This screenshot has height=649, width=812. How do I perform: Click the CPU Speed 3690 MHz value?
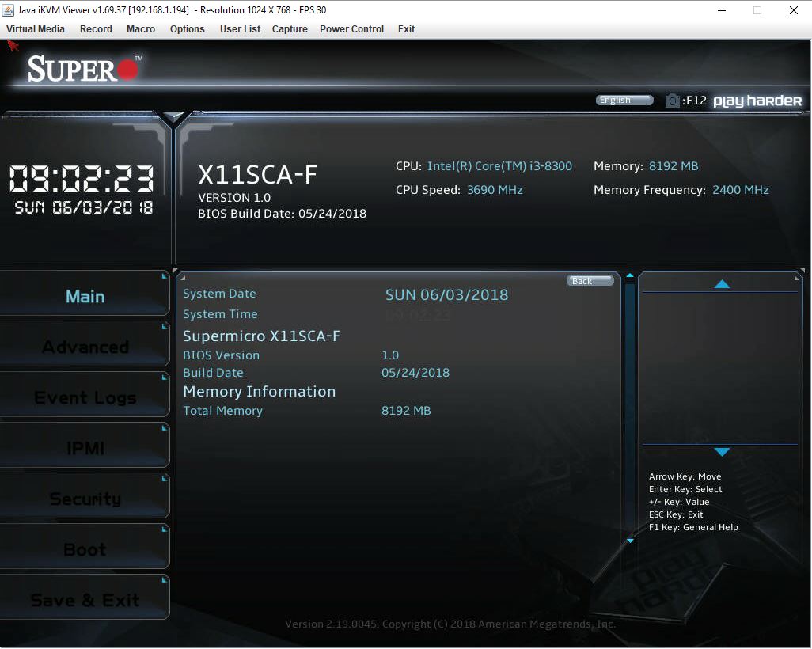[495, 190]
